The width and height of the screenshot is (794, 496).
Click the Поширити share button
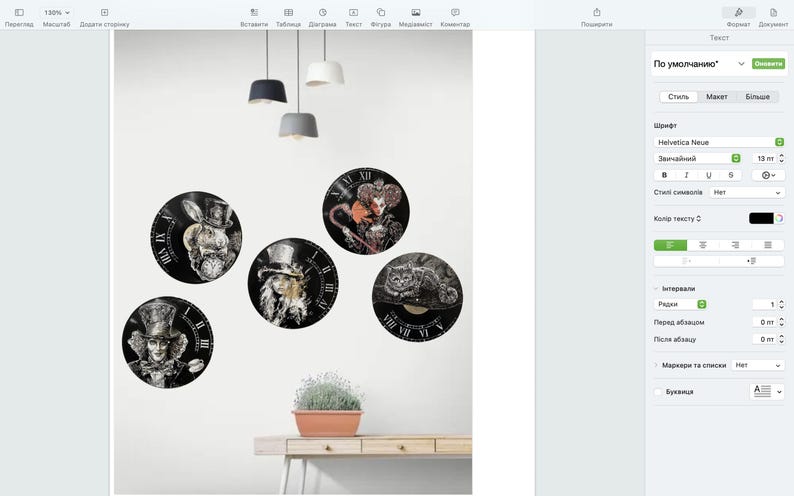click(597, 17)
